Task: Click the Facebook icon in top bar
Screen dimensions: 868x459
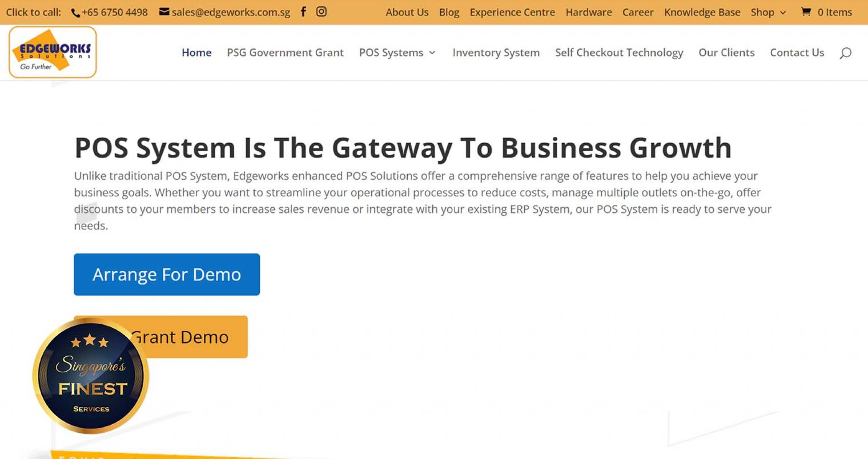Action: point(303,11)
